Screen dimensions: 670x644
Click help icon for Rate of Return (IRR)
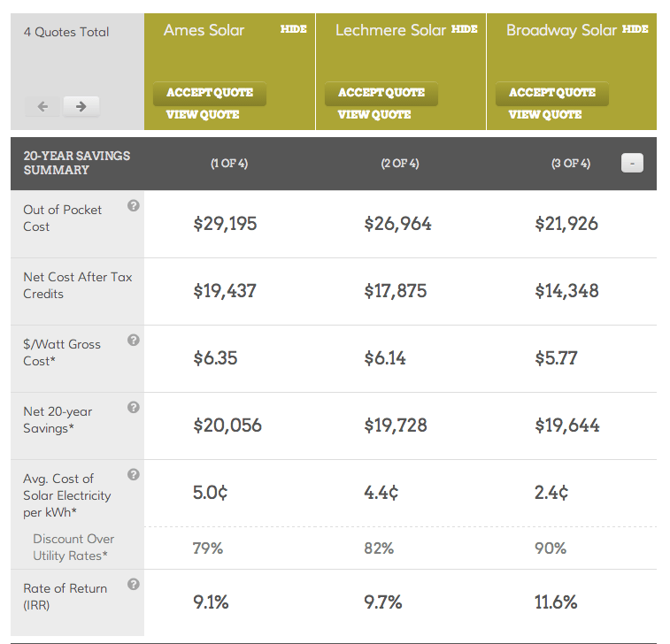point(134,585)
